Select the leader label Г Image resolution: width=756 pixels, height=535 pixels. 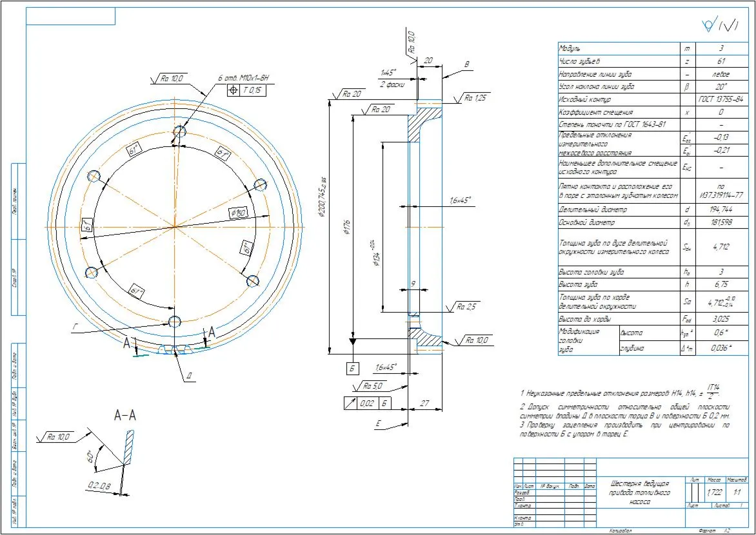click(75, 327)
